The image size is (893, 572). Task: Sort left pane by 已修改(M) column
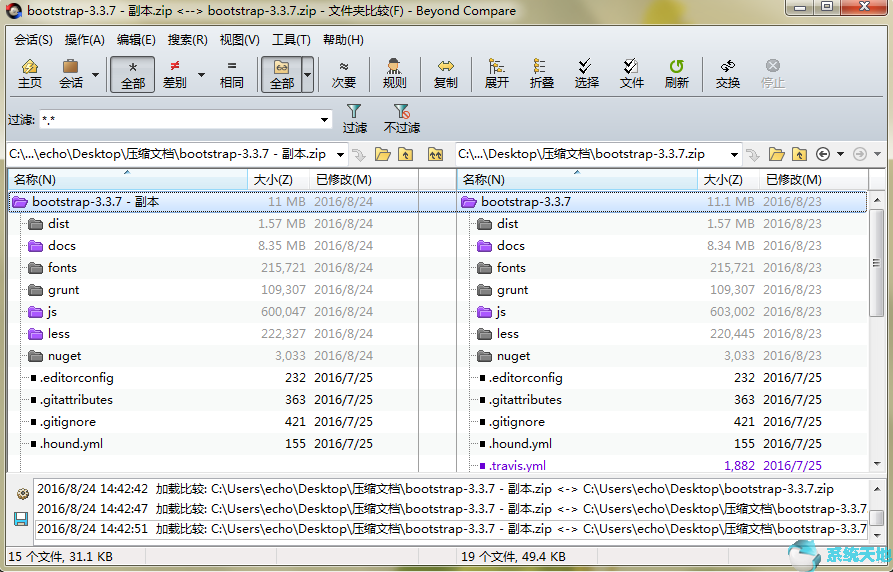pyautogui.click(x=363, y=180)
